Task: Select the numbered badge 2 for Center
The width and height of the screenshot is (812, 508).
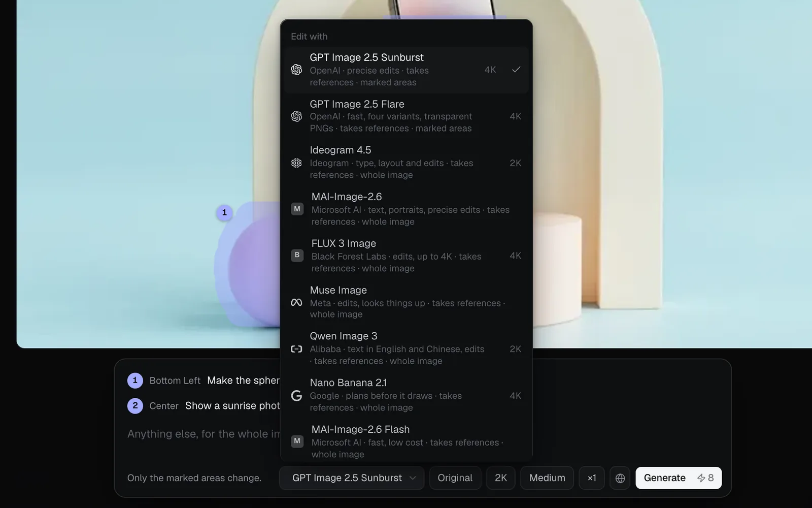Action: tap(135, 405)
